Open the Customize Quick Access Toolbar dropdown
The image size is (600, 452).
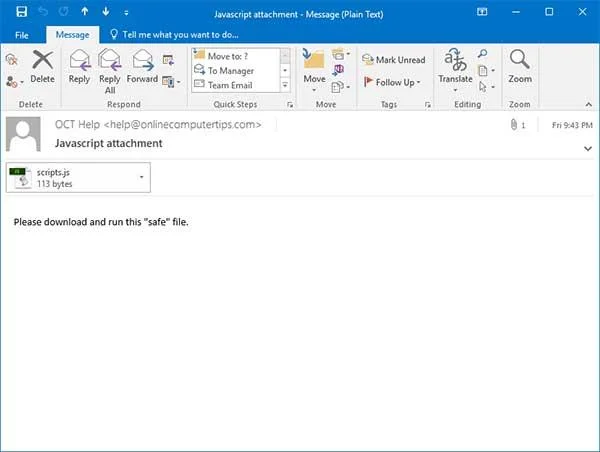coord(126,13)
